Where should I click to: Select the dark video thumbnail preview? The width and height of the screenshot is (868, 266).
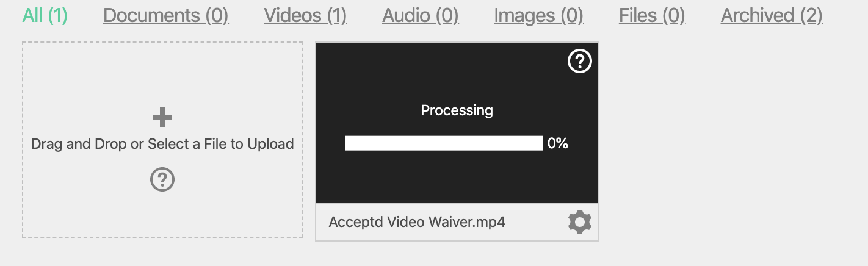457,123
